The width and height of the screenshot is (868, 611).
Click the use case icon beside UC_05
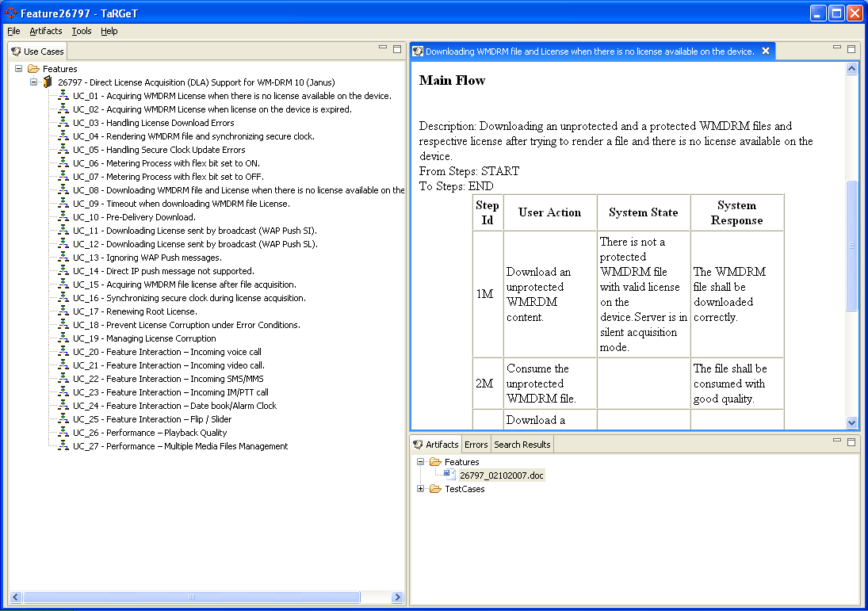pyautogui.click(x=63, y=150)
